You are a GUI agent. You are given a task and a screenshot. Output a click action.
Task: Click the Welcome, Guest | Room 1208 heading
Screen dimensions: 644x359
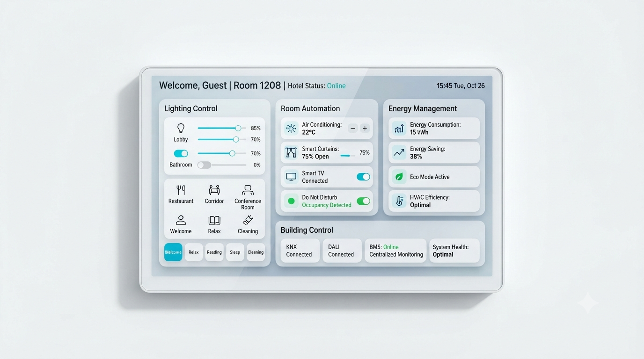point(220,86)
